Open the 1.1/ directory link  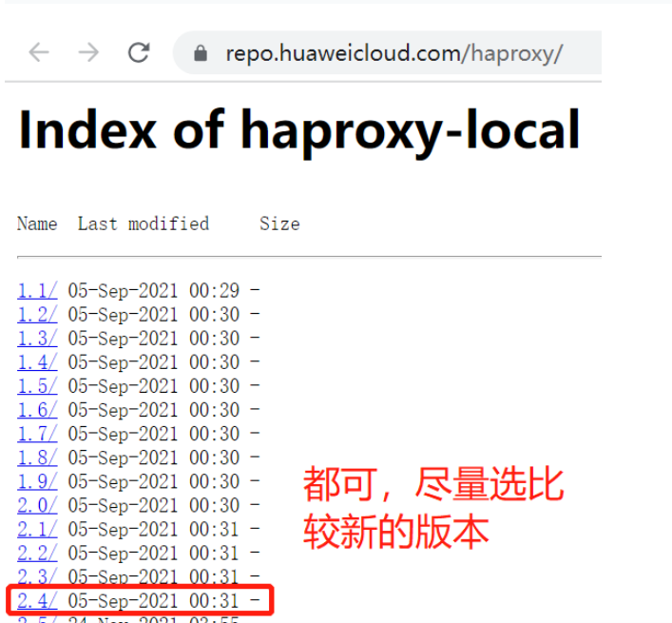[37, 291]
